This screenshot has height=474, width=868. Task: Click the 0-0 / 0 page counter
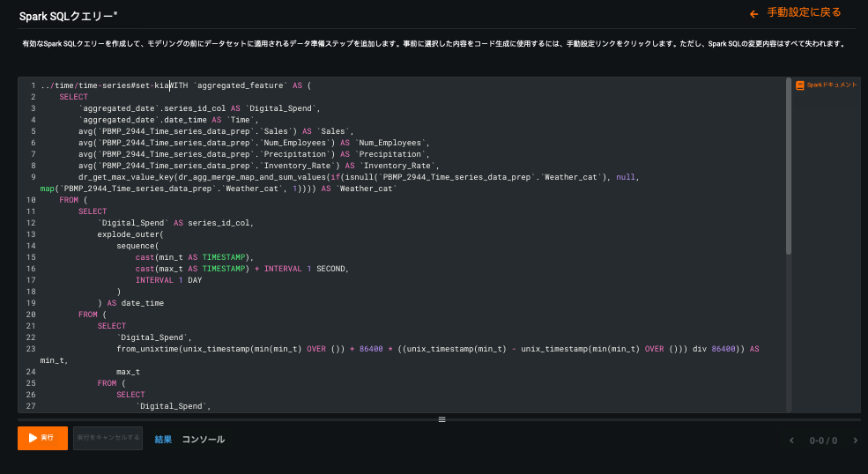click(x=823, y=441)
